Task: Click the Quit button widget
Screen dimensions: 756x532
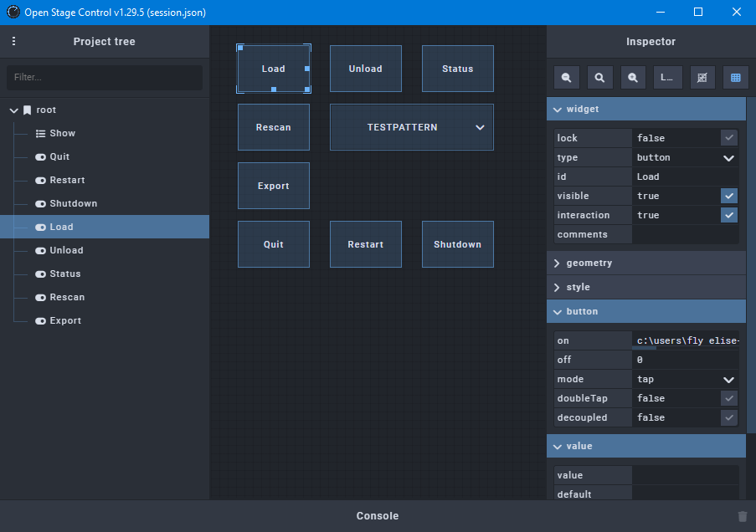Action: [274, 244]
